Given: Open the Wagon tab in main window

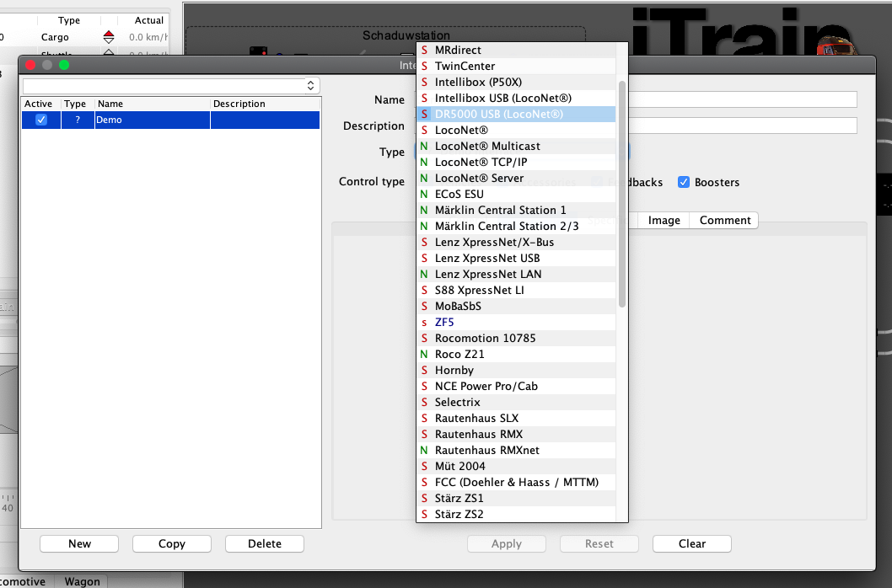Looking at the screenshot, I should point(82,581).
